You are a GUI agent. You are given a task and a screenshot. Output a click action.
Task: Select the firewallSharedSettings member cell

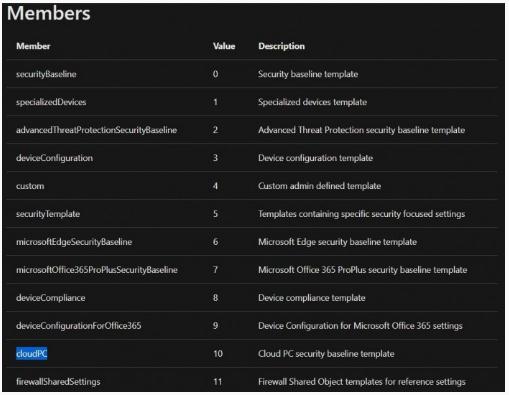tap(58, 382)
